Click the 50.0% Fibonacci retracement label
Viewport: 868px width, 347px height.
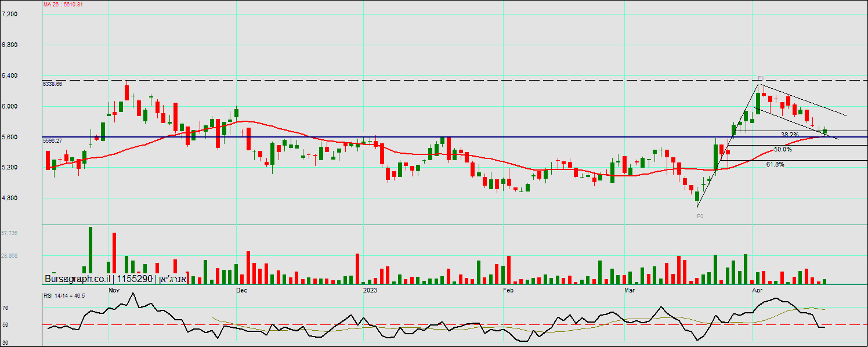(783, 149)
